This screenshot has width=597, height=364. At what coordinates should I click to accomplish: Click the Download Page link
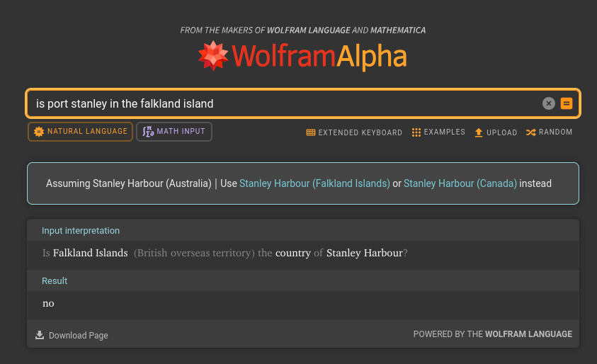[x=78, y=336]
